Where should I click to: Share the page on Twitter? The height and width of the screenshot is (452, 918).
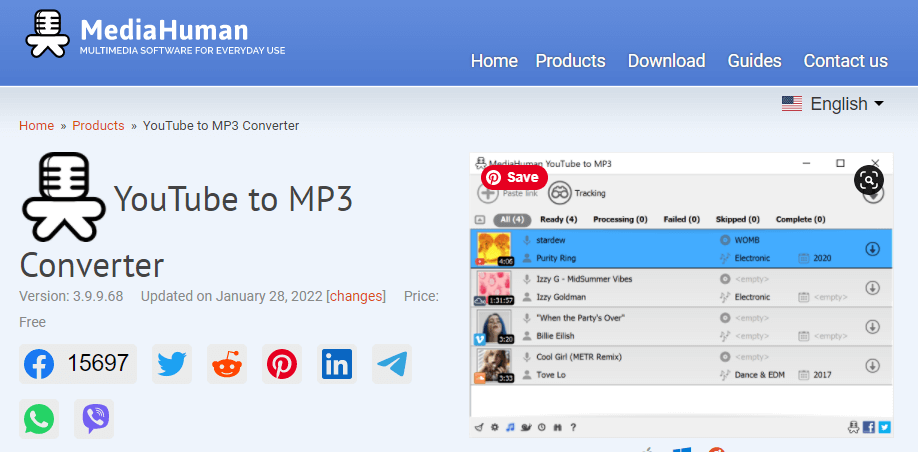[172, 364]
